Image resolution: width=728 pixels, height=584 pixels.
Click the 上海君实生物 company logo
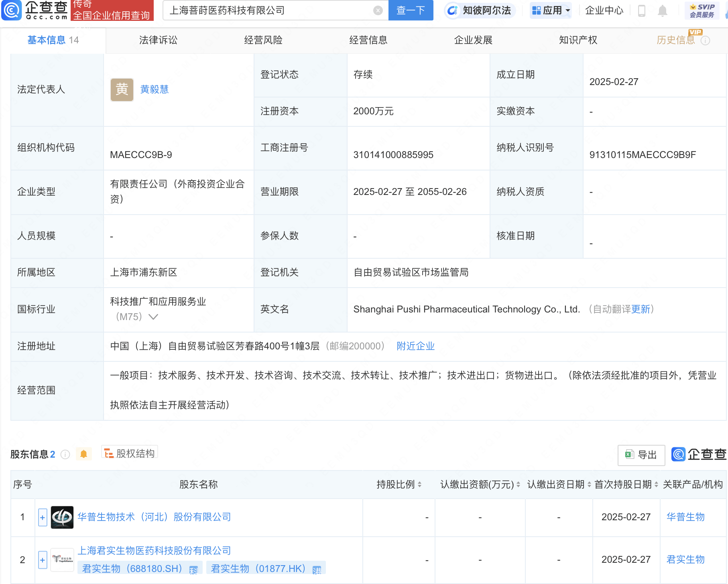tap(62, 559)
